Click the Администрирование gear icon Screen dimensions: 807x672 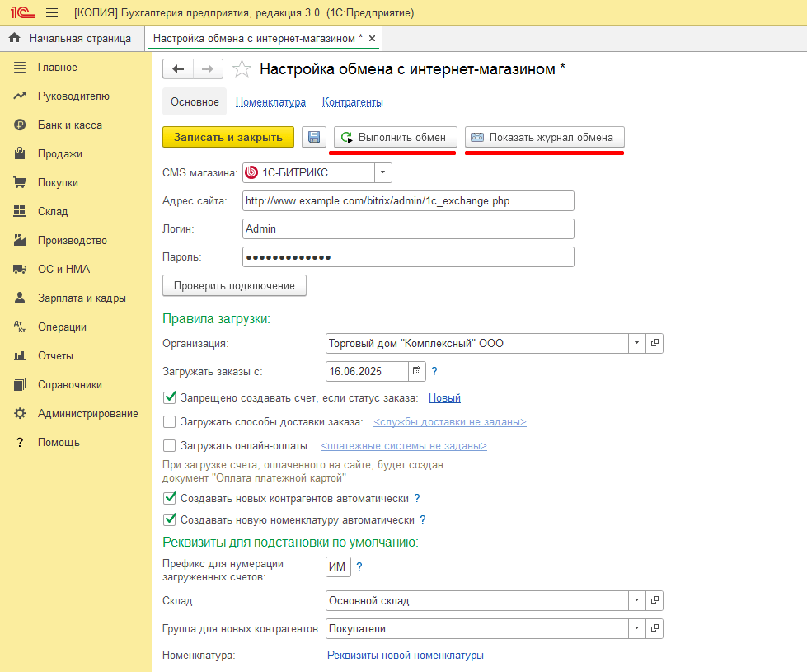[x=20, y=413]
